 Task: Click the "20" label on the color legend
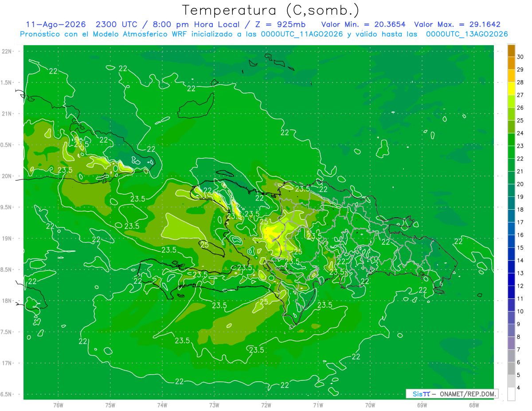520,184
